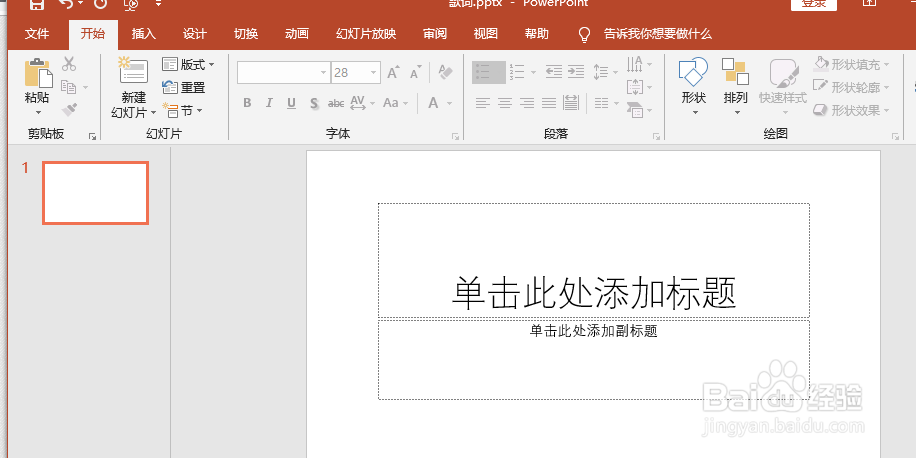
Task: Toggle numbered list
Action: (517, 72)
